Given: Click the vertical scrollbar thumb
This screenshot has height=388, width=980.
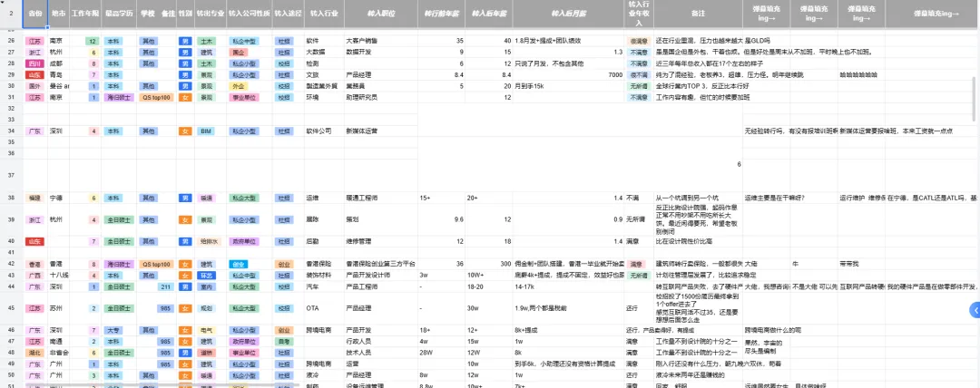Looking at the screenshot, I should pyautogui.click(x=975, y=99).
